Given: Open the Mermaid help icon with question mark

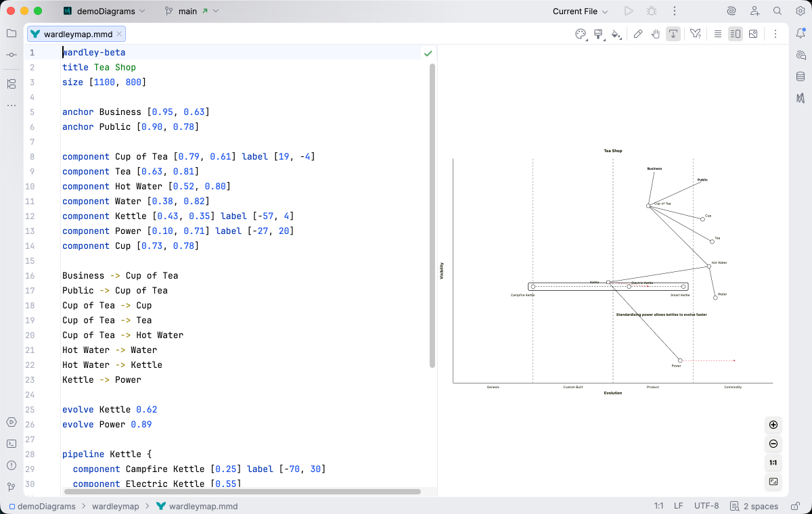Looking at the screenshot, I should pyautogui.click(x=695, y=34).
